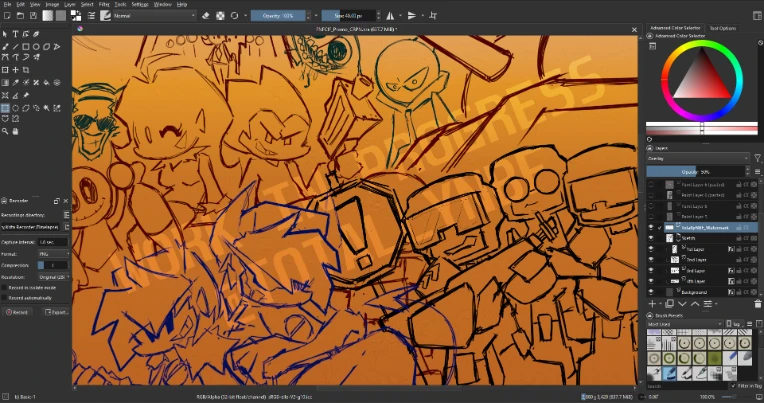Hide the 1st Layer visibility eye
This screenshot has height=403, width=764.
click(651, 249)
